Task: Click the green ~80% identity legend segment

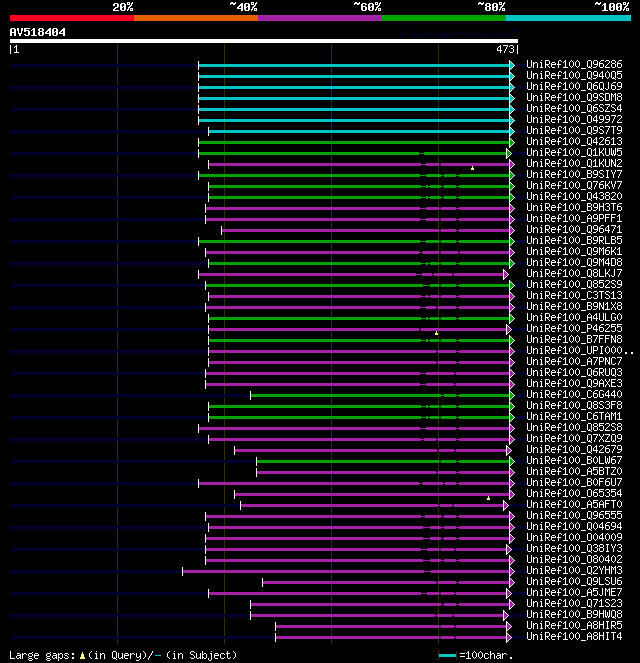Action: (x=444, y=18)
